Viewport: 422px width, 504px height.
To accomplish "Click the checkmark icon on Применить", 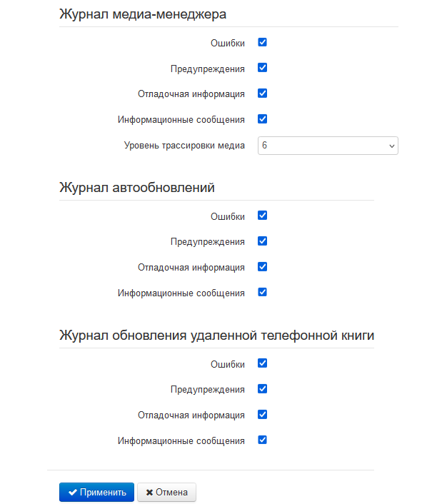I will [73, 492].
